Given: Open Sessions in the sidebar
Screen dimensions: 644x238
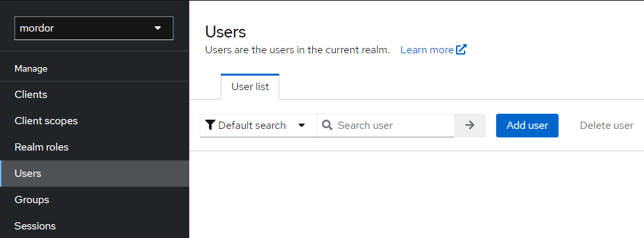Looking at the screenshot, I should pyautogui.click(x=95, y=226).
